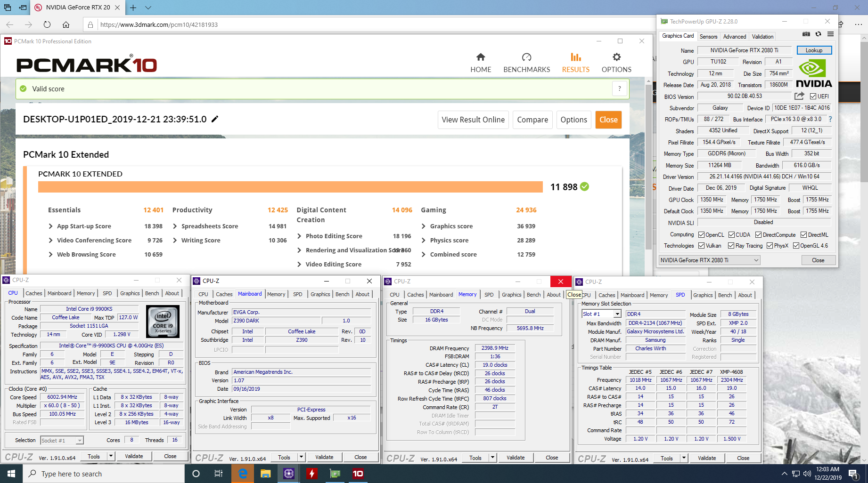Select the Results bar chart icon
This screenshot has width=868, height=483.
[575, 57]
